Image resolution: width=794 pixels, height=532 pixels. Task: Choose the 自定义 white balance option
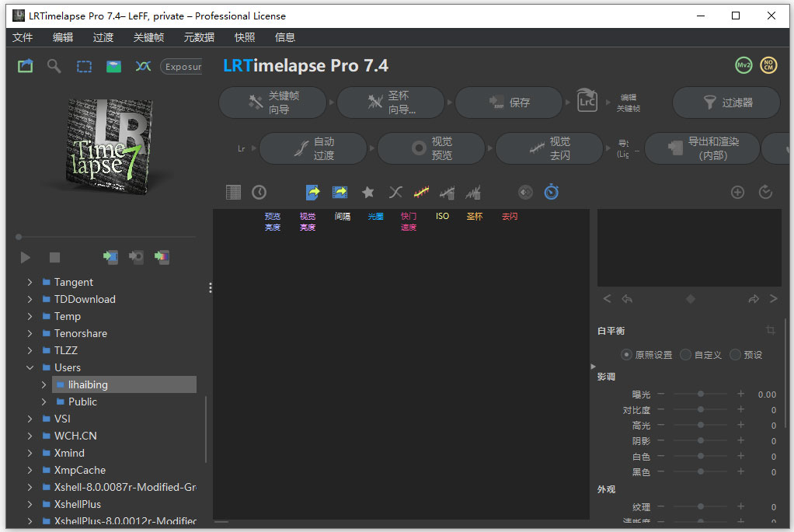[x=687, y=354]
